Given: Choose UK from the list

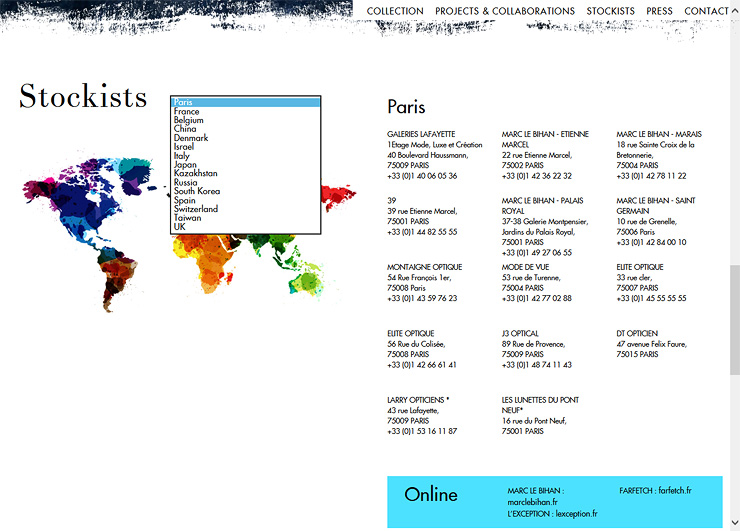Looking at the screenshot, I should click(x=245, y=227).
